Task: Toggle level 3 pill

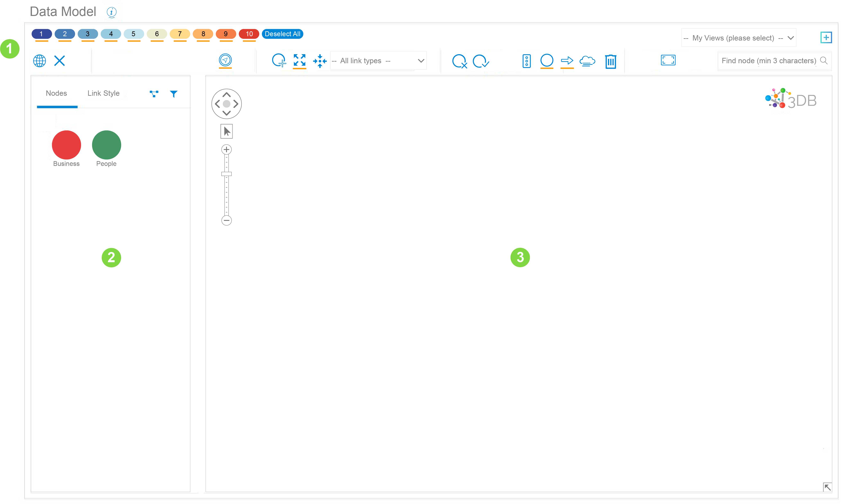Action: point(88,34)
